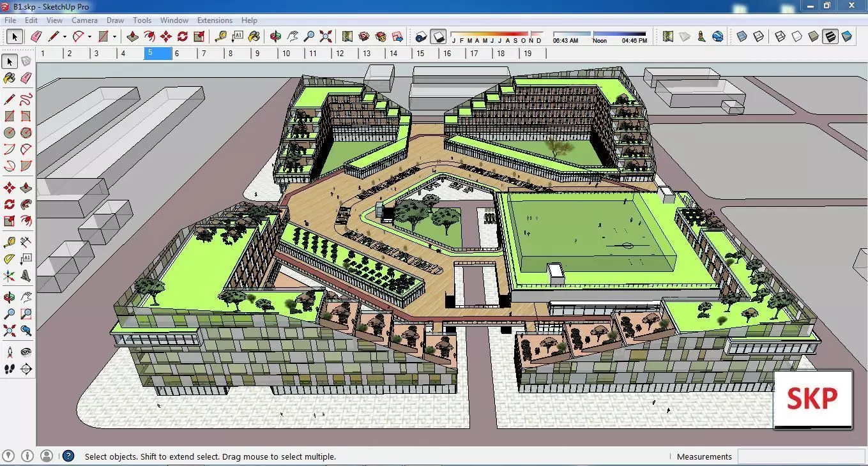This screenshot has width=868, height=466.
Task: Open the Edit menu
Action: tap(31, 20)
